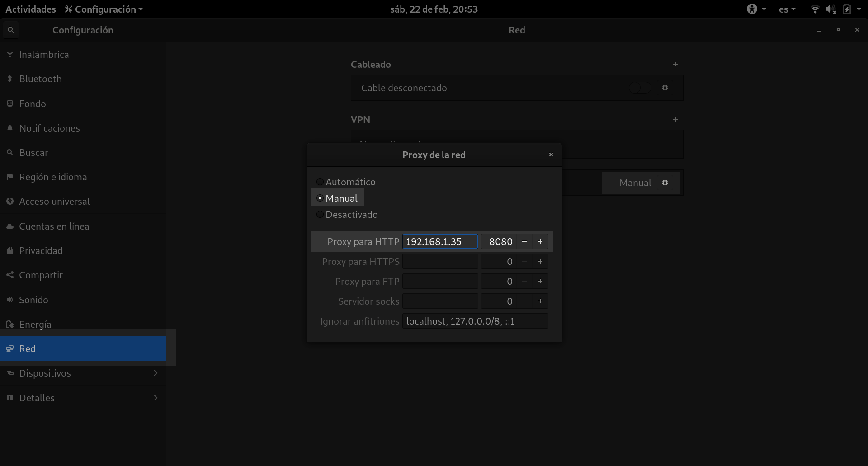
Task: Open Energía settings panel
Action: tap(83, 325)
